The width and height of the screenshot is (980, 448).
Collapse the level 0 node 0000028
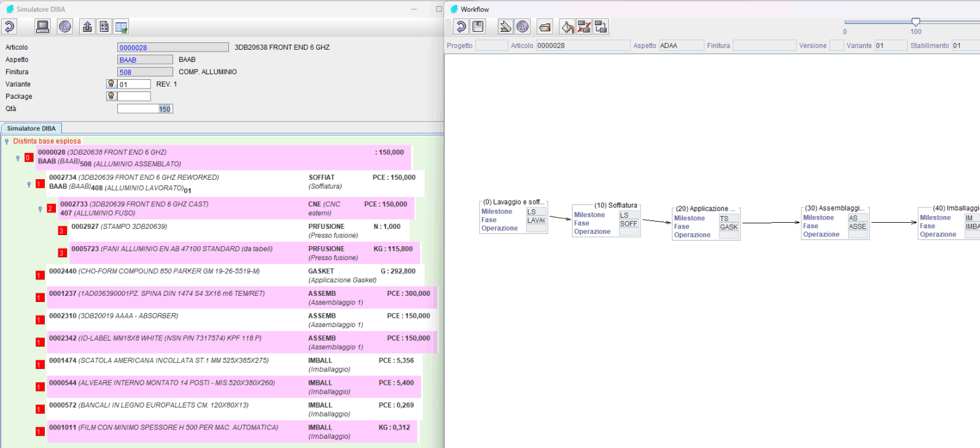(x=18, y=158)
